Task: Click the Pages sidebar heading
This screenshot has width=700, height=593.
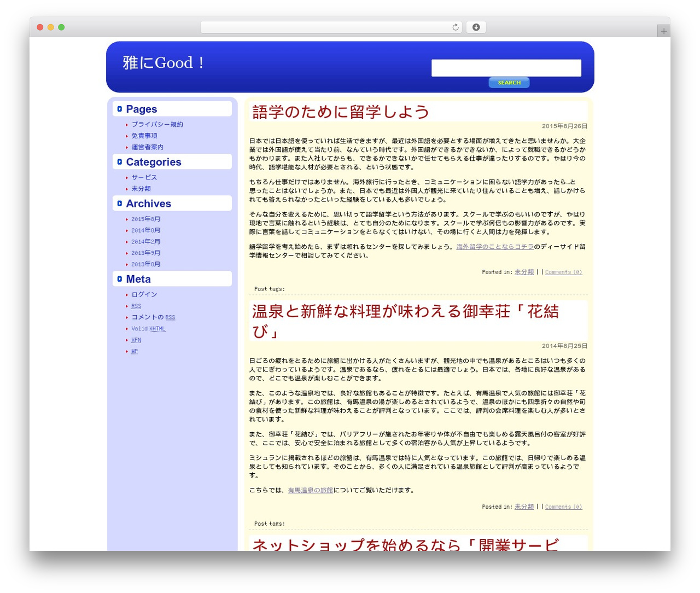Action: (141, 109)
